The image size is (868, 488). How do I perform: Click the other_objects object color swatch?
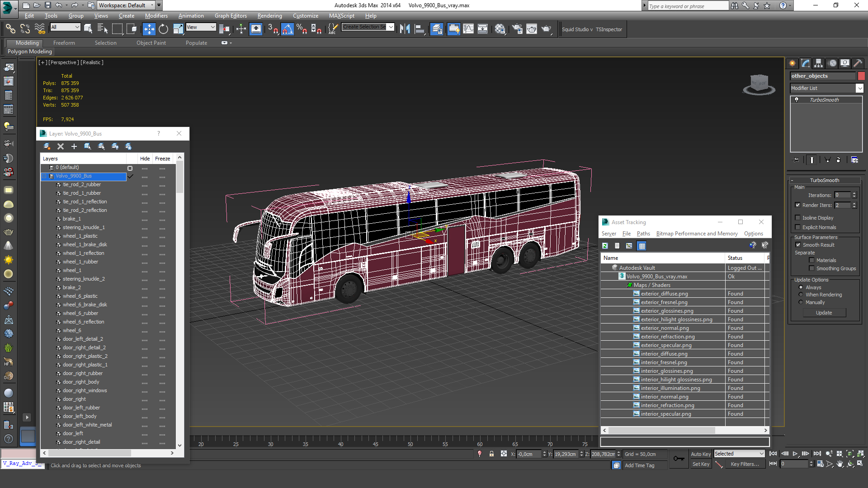click(x=861, y=76)
